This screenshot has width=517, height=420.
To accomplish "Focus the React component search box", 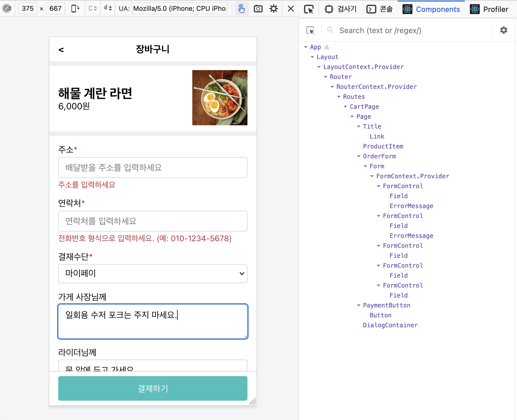I will pos(414,30).
